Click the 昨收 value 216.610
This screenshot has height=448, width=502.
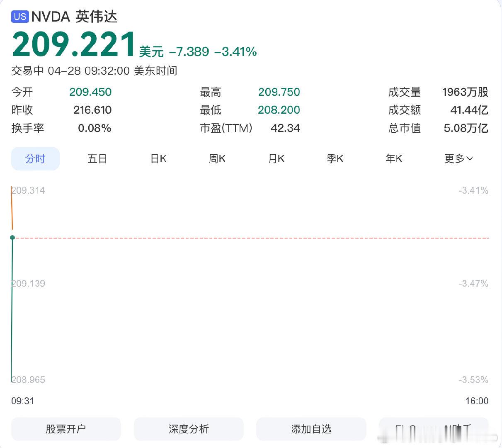[x=92, y=110]
